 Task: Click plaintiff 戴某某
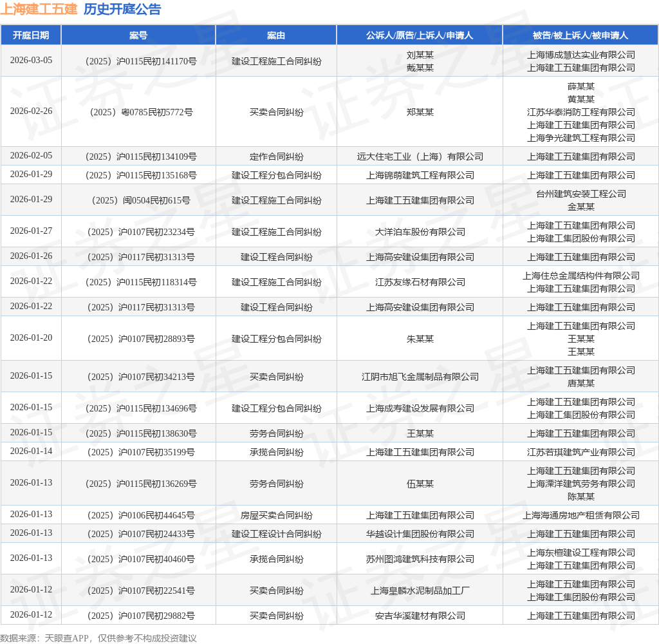420,68
